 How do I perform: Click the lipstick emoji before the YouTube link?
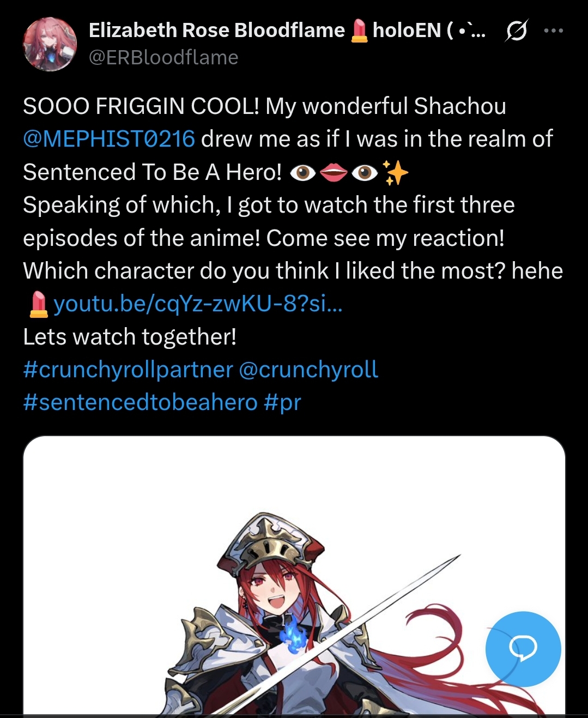click(x=38, y=304)
